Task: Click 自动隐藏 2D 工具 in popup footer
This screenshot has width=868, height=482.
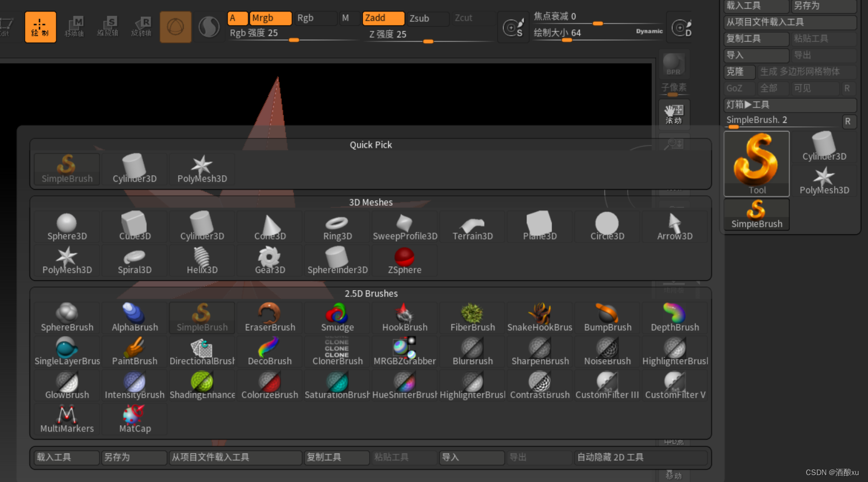Action: coord(641,458)
